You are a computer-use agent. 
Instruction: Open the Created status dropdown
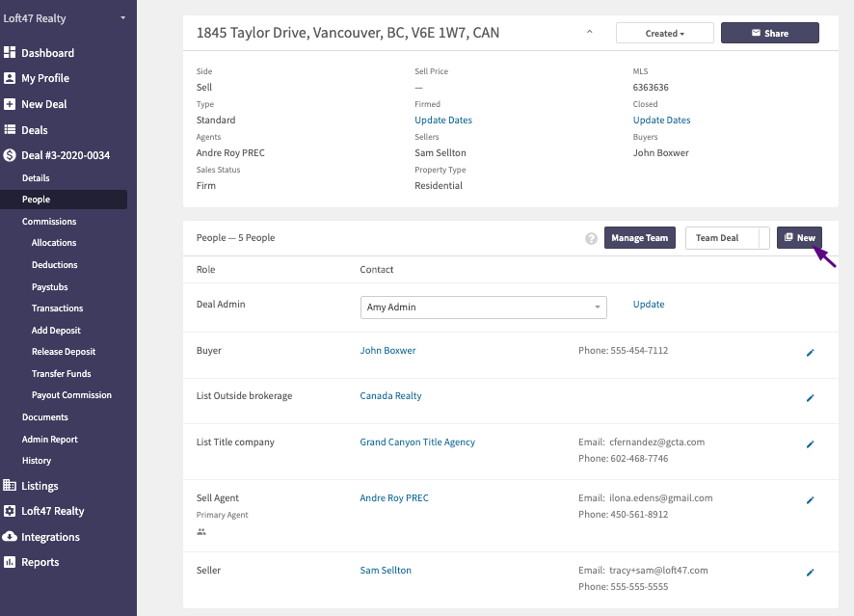click(664, 33)
